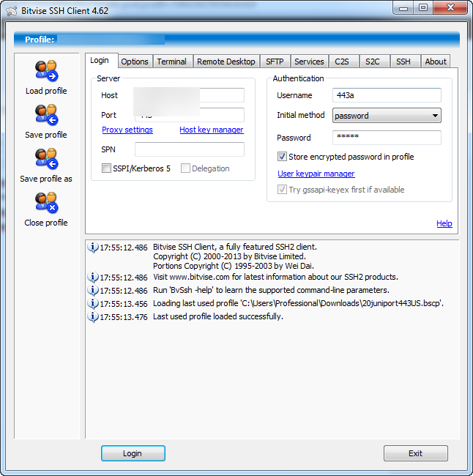Open Proxy settings link
The height and width of the screenshot is (476, 473).
point(127,130)
